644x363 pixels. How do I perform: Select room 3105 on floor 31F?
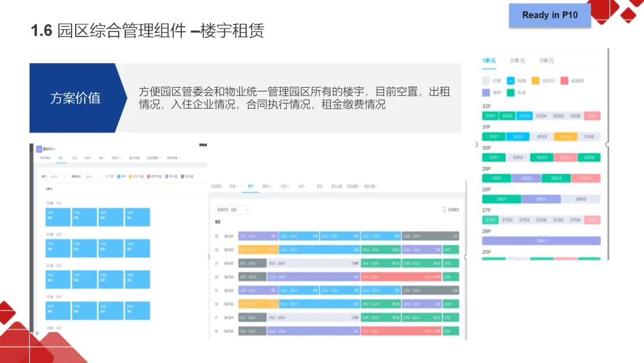tap(589, 137)
